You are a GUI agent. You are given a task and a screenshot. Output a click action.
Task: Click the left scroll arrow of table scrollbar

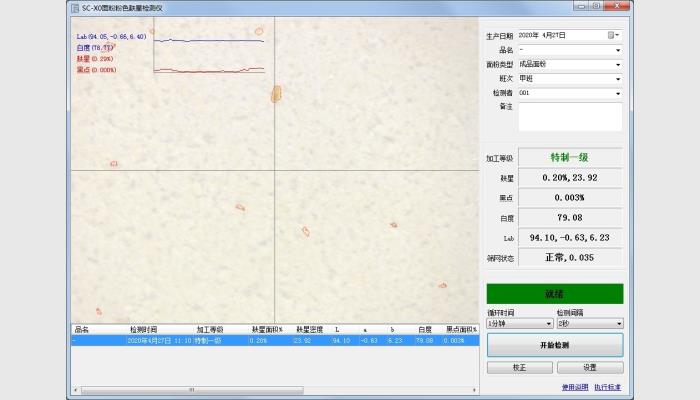coord(76,390)
